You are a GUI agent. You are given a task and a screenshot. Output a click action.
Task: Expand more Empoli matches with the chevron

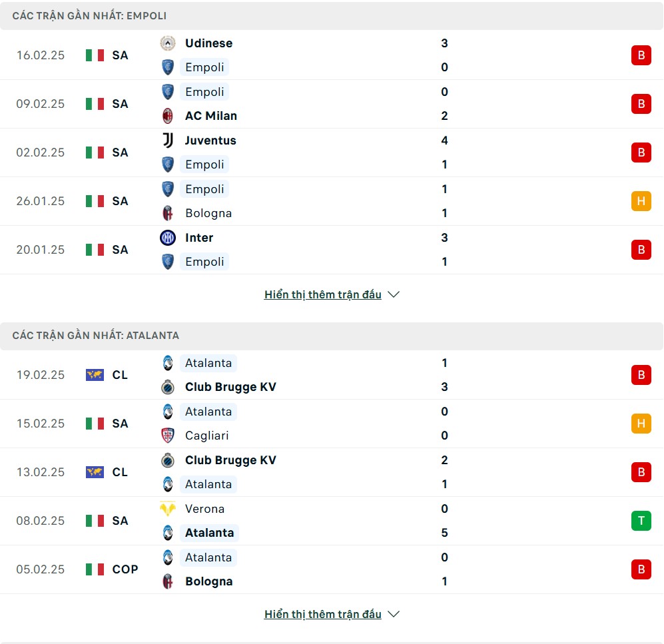394,294
